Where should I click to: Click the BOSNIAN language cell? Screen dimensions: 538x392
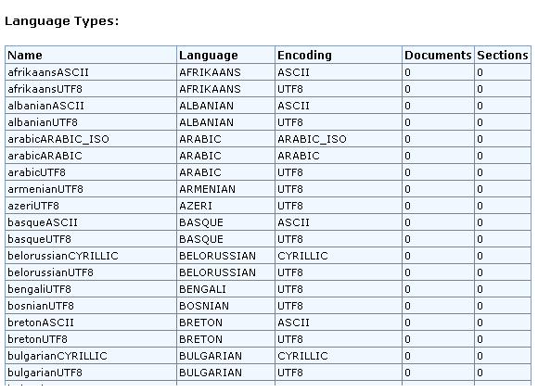(x=225, y=306)
